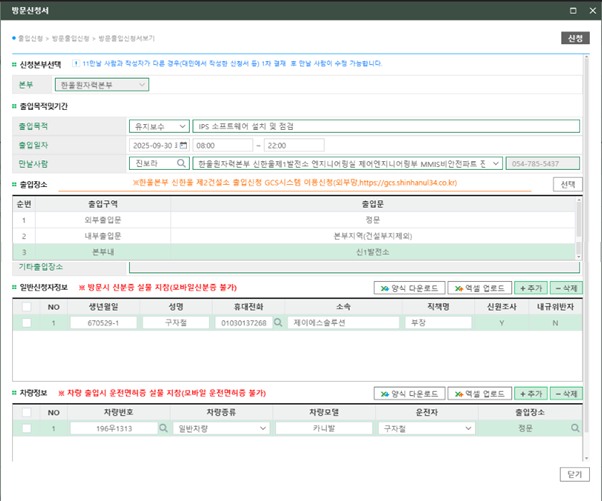Click the 방문출입신청 breadcrumb item
The width and height of the screenshot is (602, 501).
[69, 37]
